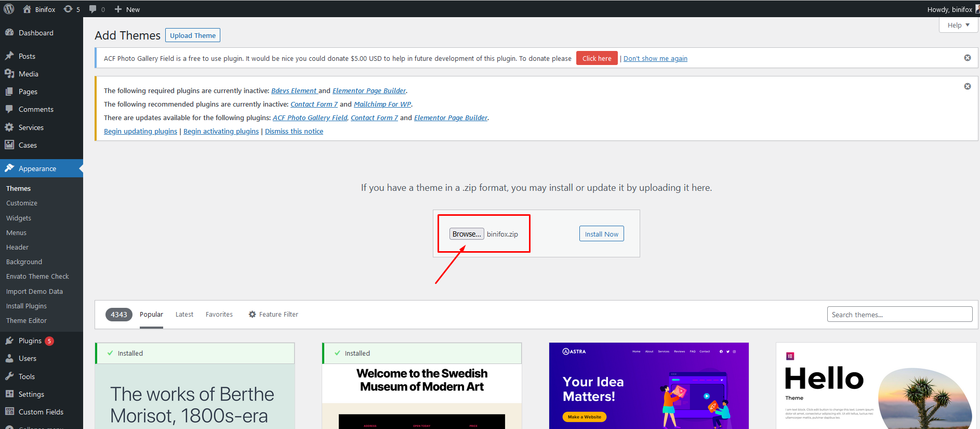This screenshot has width=980, height=429.
Task: Dismiss the ACF Photo Gallery donation notice
Action: tap(967, 58)
